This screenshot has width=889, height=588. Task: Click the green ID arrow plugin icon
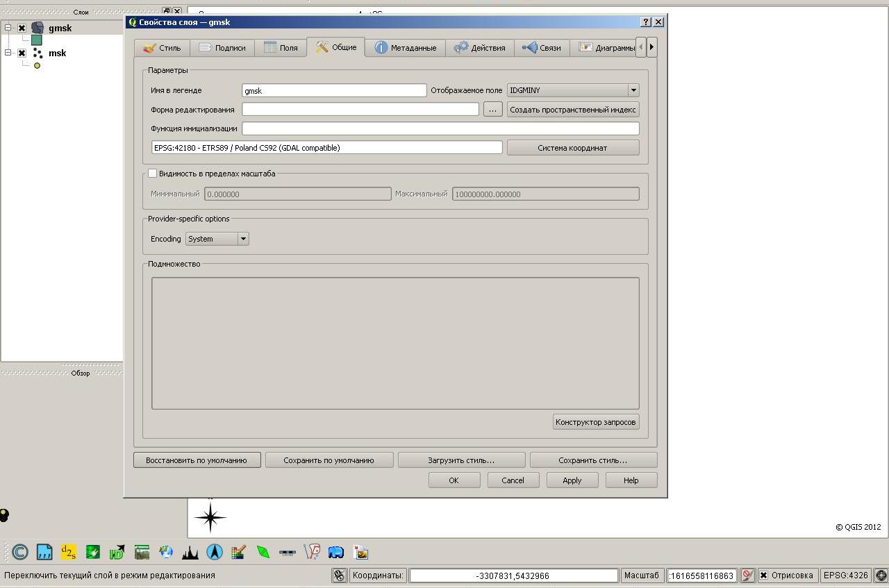117,552
